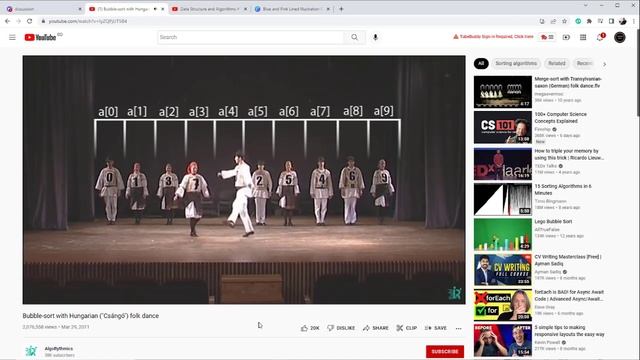This screenshot has width=640, height=360.
Task: Grab the page vertical scrollbar
Action: (x=637, y=73)
